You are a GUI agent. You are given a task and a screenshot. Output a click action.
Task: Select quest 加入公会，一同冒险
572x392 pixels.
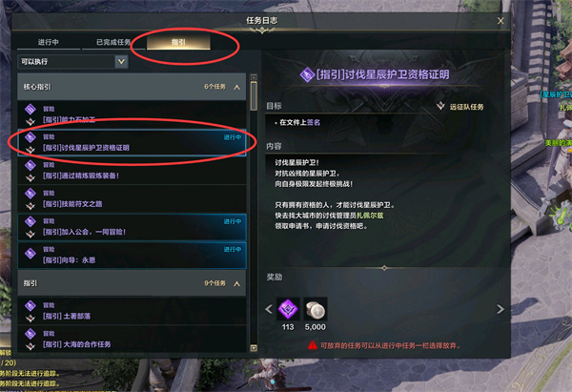132,227
